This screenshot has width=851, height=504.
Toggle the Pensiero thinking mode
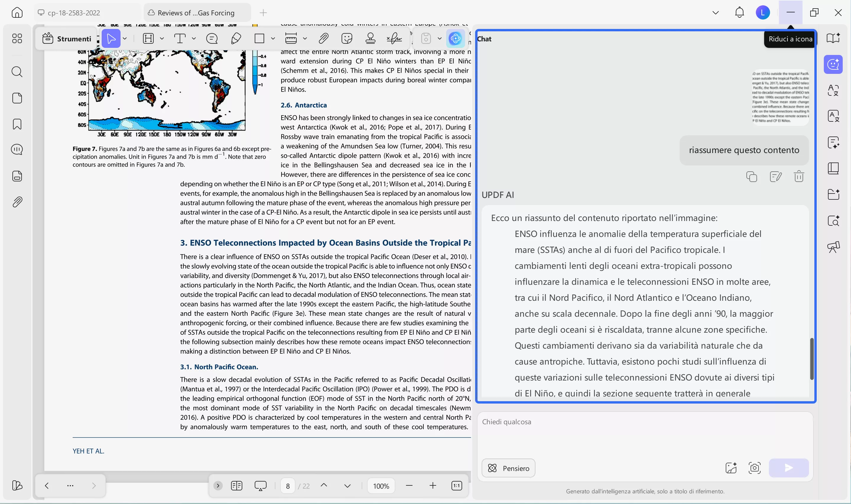click(508, 468)
